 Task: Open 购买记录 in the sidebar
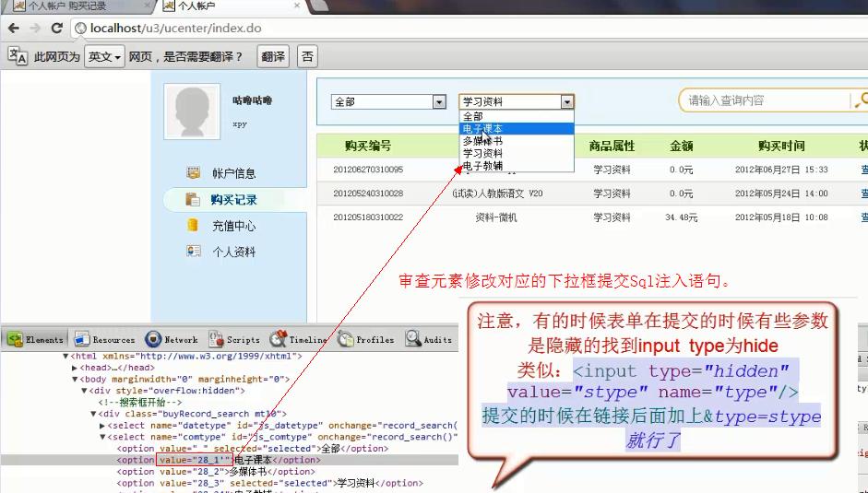click(234, 200)
